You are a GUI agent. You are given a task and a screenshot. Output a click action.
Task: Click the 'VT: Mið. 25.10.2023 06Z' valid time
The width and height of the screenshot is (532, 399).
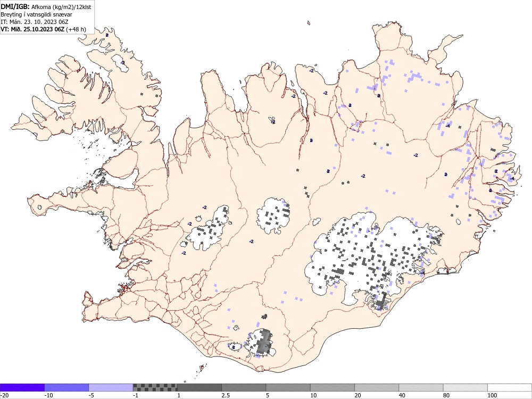click(32, 29)
